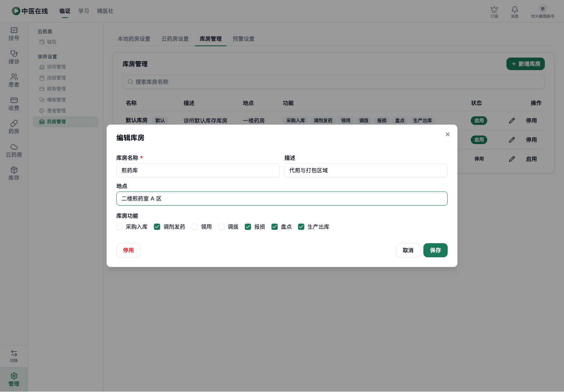Open 订阅 subscription crown icon
The width and height of the screenshot is (564, 392).
pos(494,12)
